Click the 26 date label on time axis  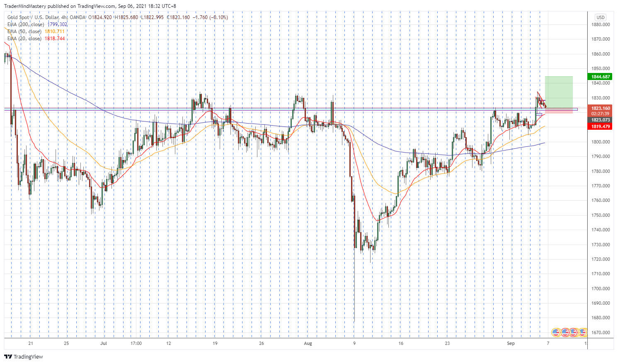(261, 343)
